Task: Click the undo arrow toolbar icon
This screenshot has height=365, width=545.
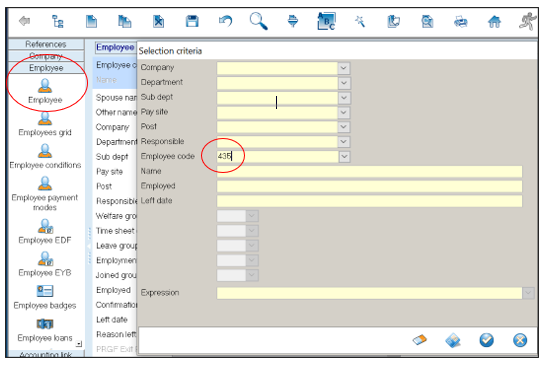Action: (226, 21)
